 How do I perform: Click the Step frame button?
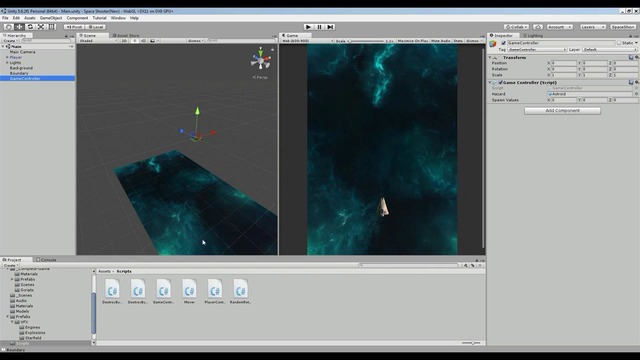pyautogui.click(x=331, y=27)
